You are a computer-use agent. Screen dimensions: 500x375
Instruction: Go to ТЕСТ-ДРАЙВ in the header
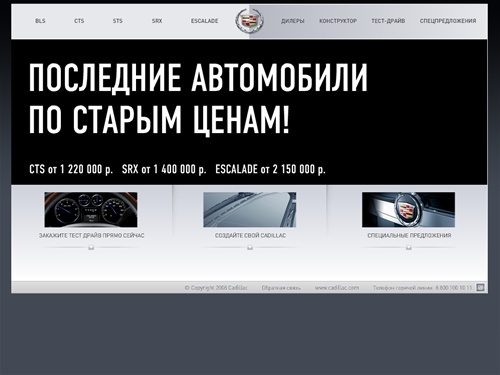[388, 21]
